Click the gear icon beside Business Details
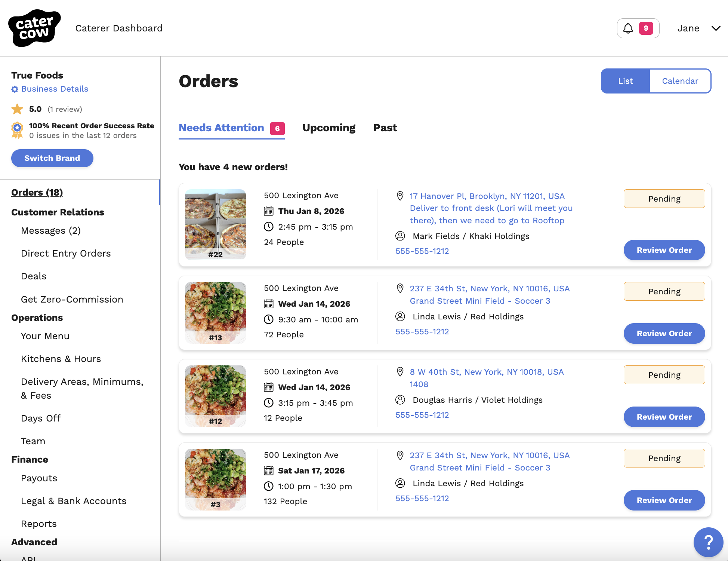728x561 pixels. pyautogui.click(x=15, y=89)
